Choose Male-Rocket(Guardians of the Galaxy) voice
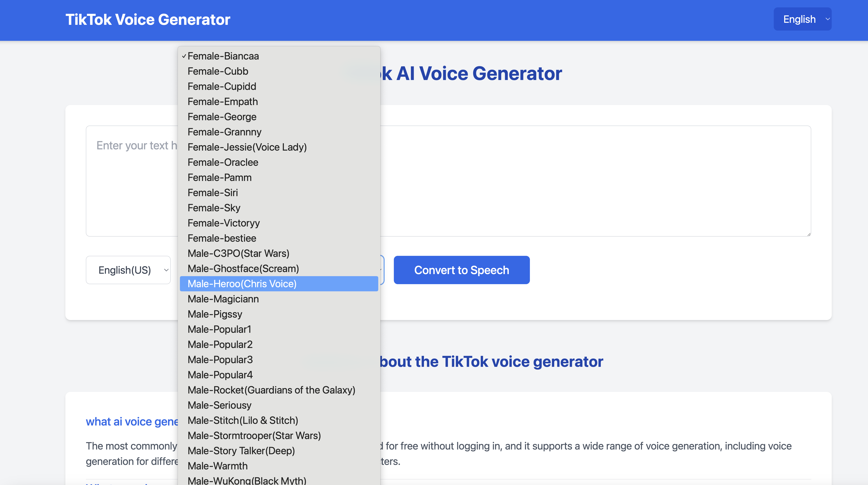Image resolution: width=868 pixels, height=485 pixels. click(271, 390)
